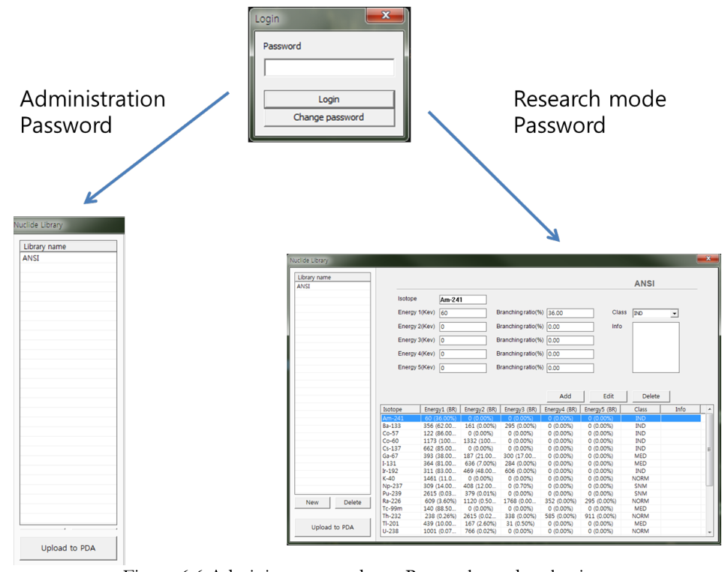Image resolution: width=728 pixels, height=572 pixels.
Task: Select the Co-60 row
Action: click(x=541, y=441)
